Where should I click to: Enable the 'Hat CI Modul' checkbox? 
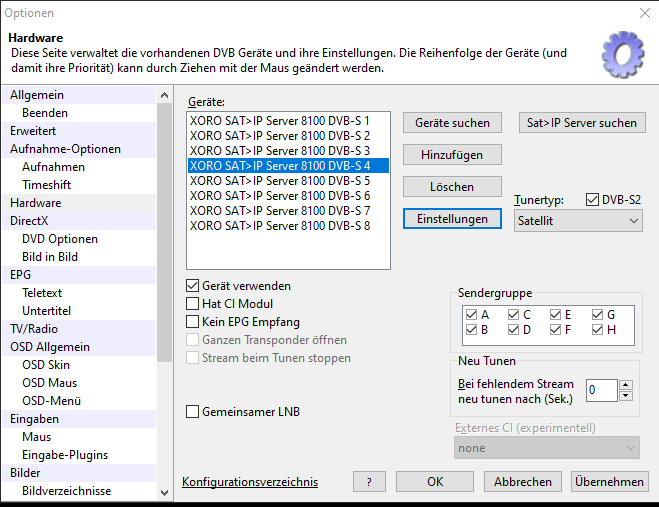tap(194, 304)
